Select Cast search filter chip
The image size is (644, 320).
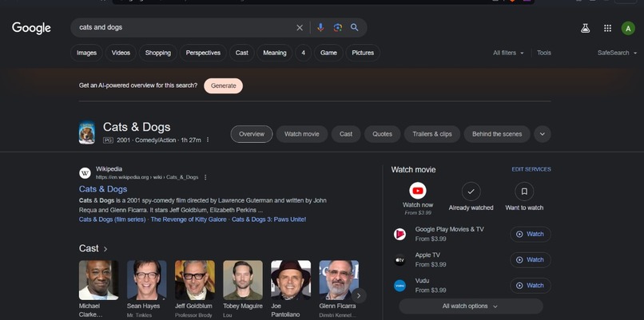tap(241, 53)
